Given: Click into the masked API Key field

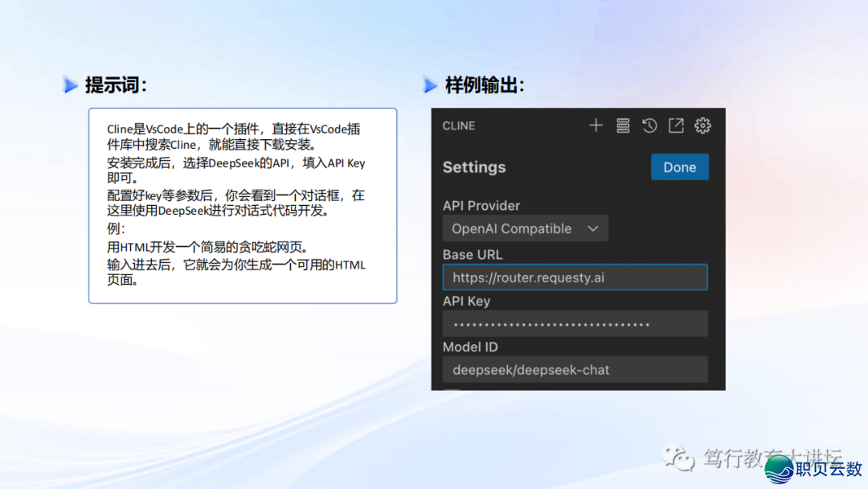Looking at the screenshot, I should click(575, 324).
